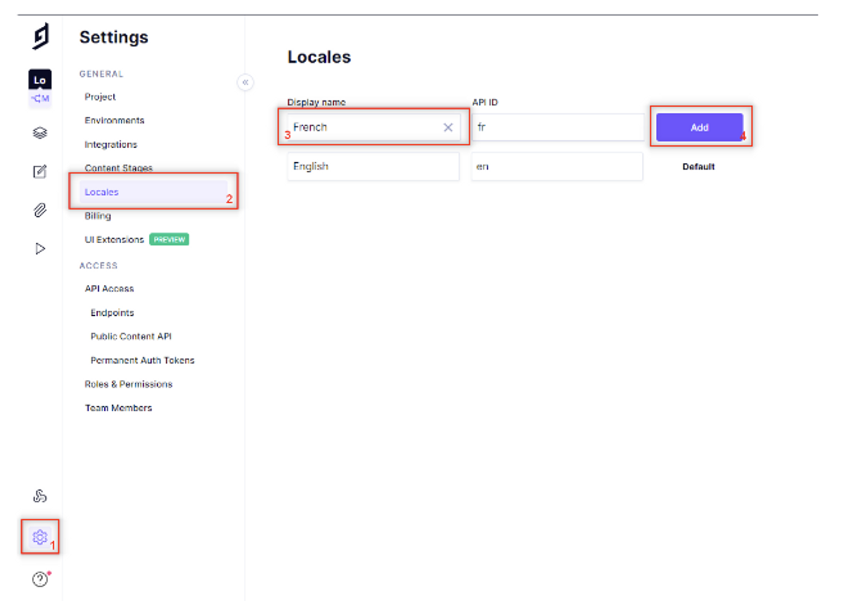The width and height of the screenshot is (868, 601).
Task: Open the Help question mark icon
Action: click(40, 579)
